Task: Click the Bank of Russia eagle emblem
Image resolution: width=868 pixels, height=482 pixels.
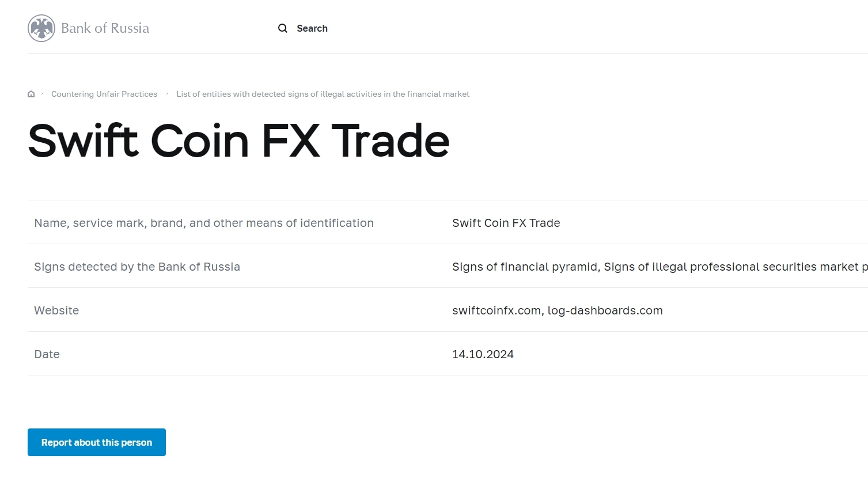Action: (41, 28)
